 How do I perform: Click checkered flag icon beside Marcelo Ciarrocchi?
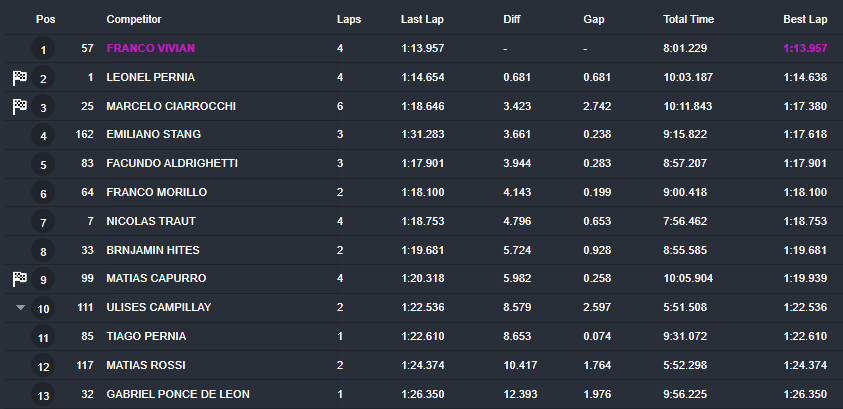pos(20,107)
